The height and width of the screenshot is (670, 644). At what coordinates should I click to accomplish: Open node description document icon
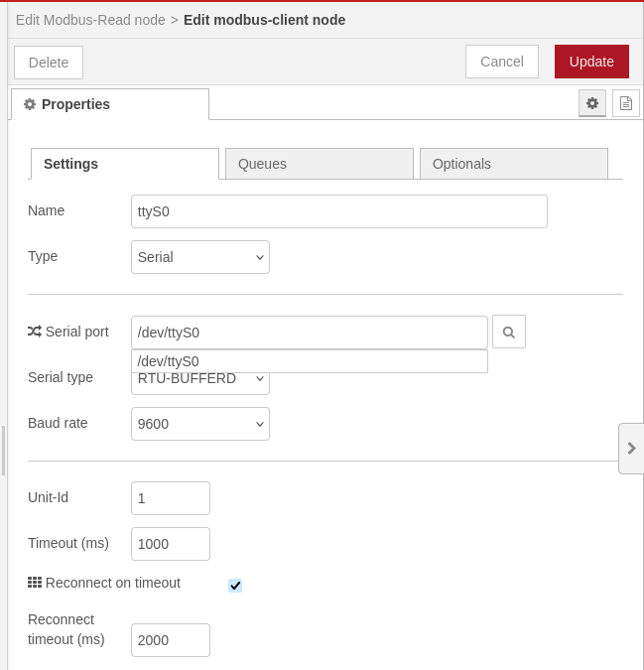(625, 103)
